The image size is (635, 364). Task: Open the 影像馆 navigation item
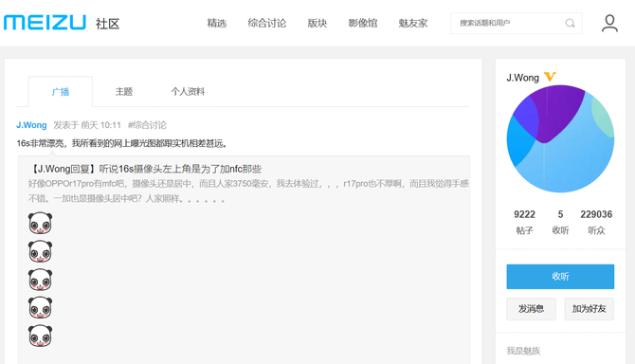(x=363, y=23)
